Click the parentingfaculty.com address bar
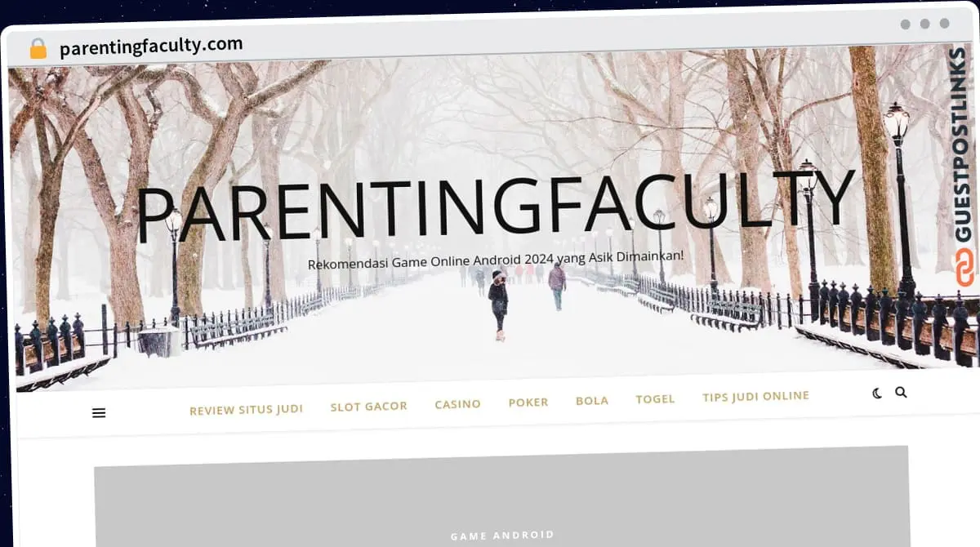This screenshot has height=547, width=980. [x=151, y=46]
